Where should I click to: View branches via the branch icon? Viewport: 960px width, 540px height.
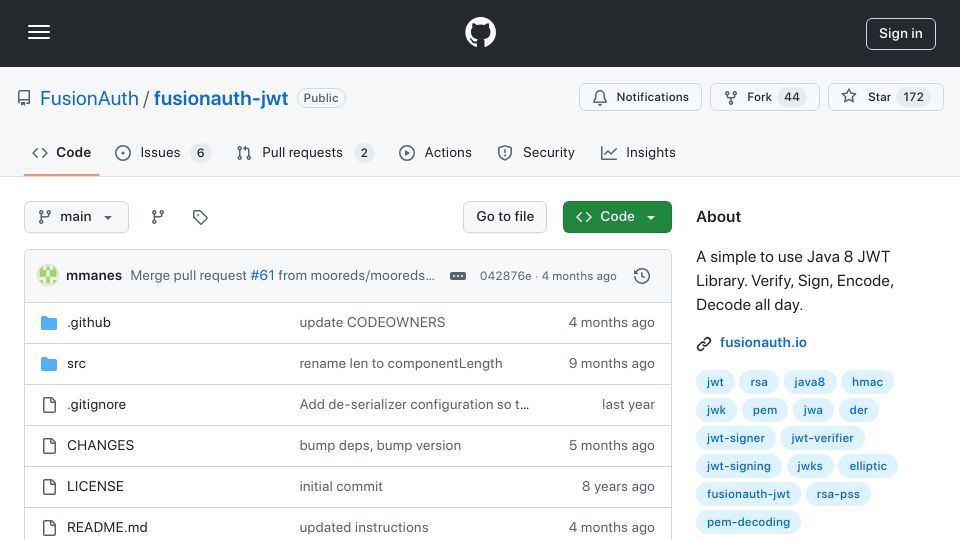point(158,217)
